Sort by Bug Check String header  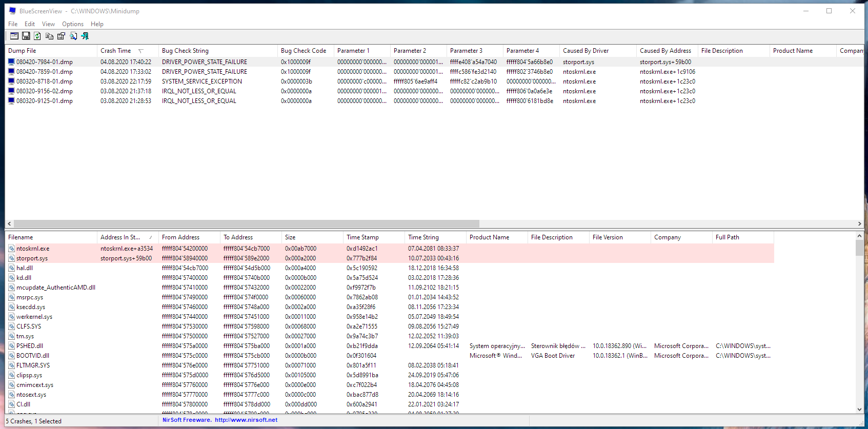pos(218,51)
